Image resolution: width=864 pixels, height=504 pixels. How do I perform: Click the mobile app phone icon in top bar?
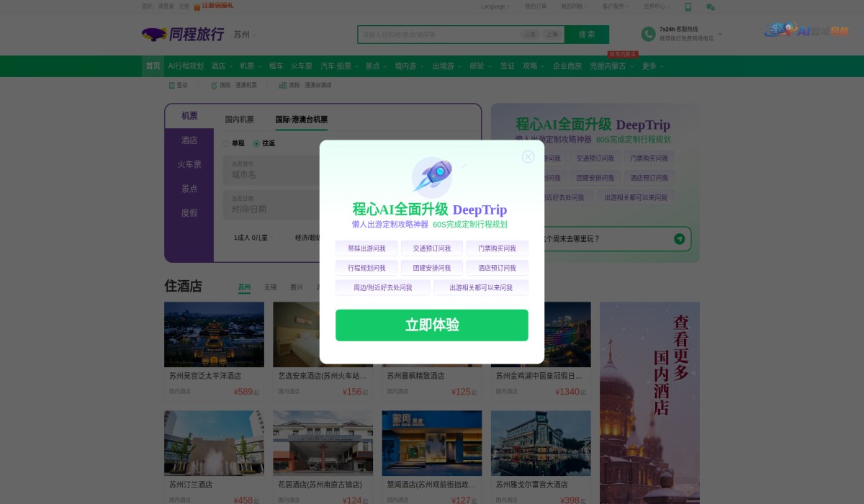tap(688, 6)
